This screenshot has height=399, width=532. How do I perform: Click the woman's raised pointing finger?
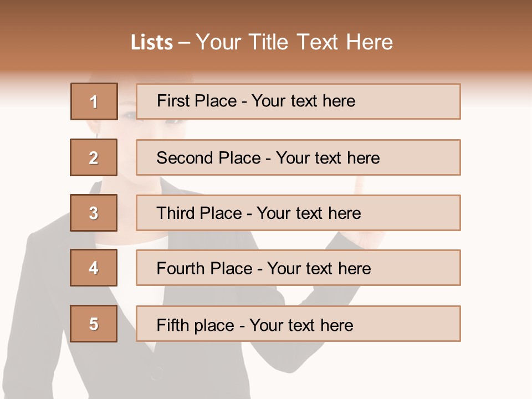click(x=360, y=185)
